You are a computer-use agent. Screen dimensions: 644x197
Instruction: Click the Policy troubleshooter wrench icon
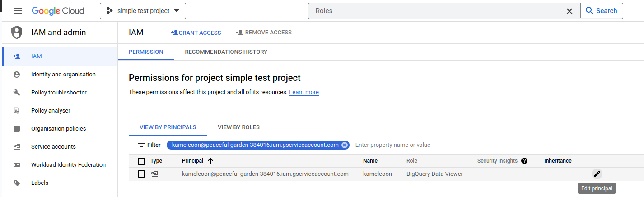(17, 93)
